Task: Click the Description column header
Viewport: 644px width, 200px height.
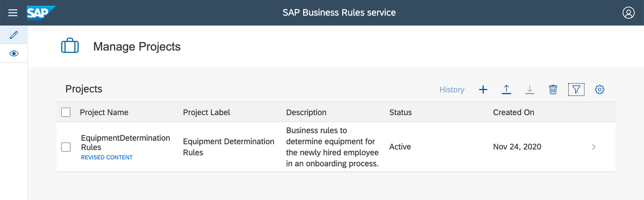Action: click(306, 112)
